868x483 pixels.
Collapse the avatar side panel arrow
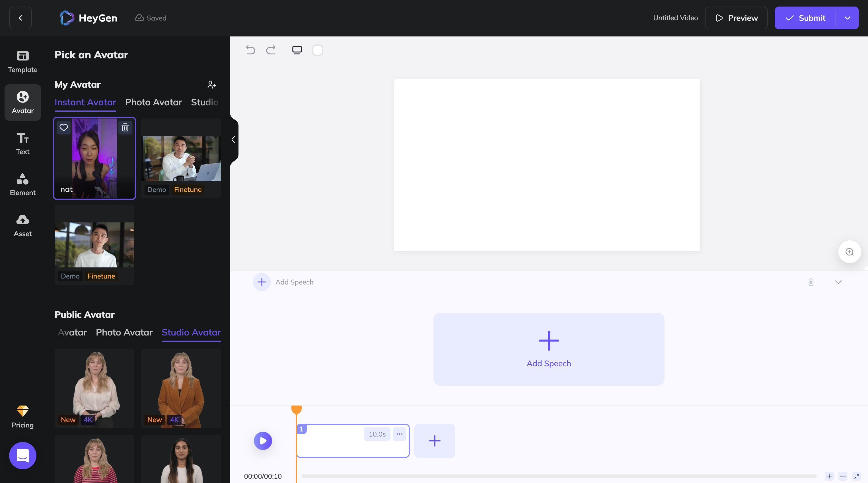click(x=234, y=140)
